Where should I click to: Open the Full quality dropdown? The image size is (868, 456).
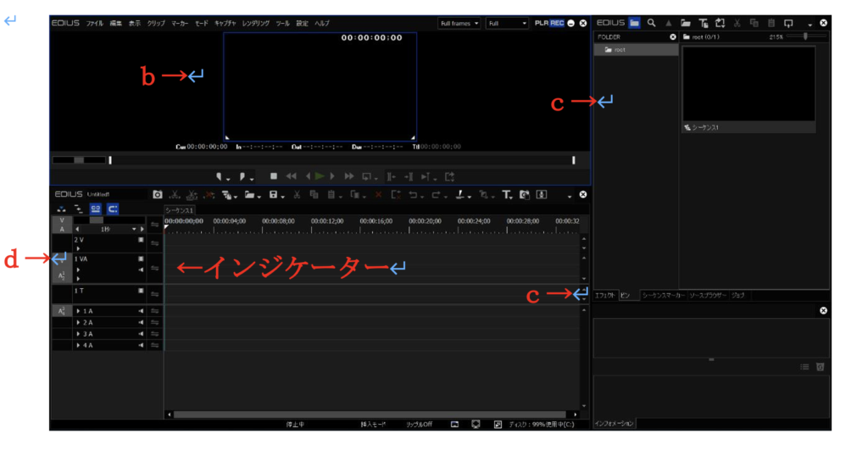(507, 23)
